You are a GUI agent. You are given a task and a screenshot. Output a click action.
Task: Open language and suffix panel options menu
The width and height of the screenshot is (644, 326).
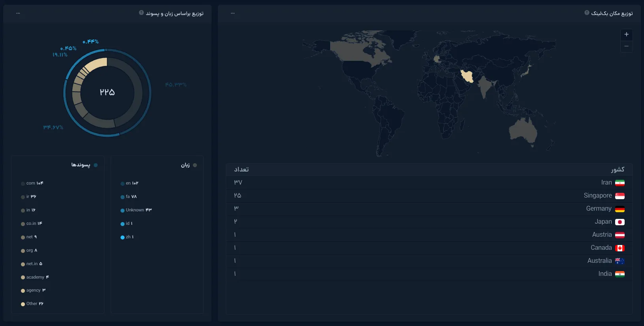pyautogui.click(x=18, y=13)
